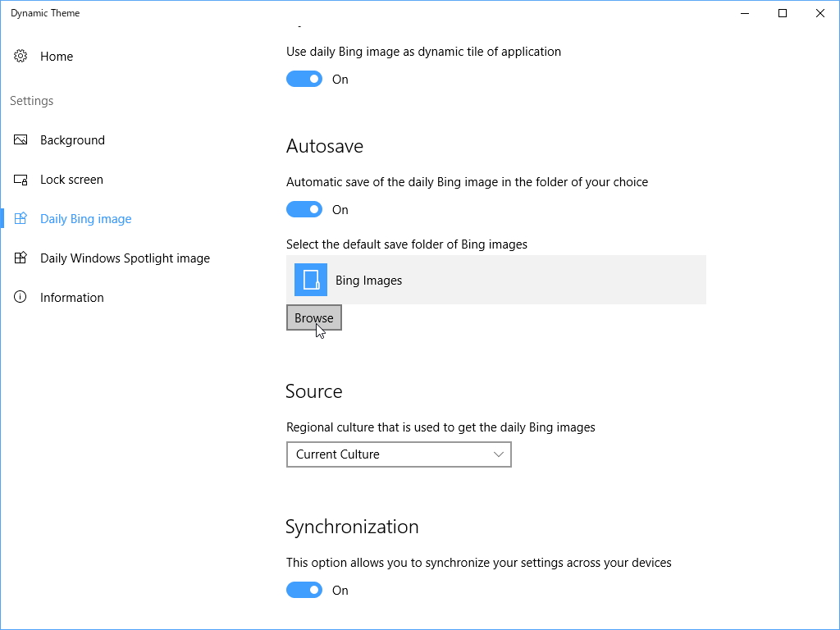The height and width of the screenshot is (630, 840).
Task: Click the Background picture icon in sidebar
Action: (x=21, y=140)
